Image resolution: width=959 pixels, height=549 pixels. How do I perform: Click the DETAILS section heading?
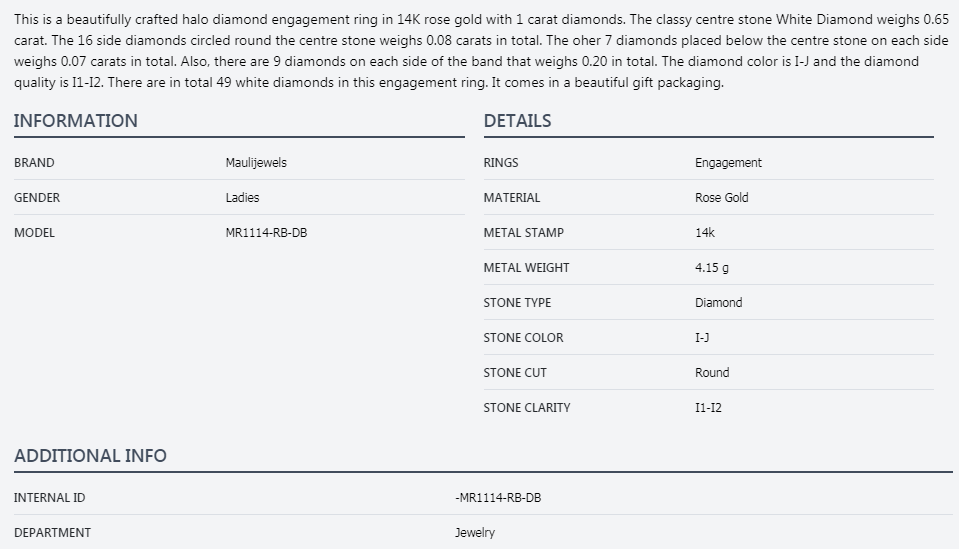[517, 121]
